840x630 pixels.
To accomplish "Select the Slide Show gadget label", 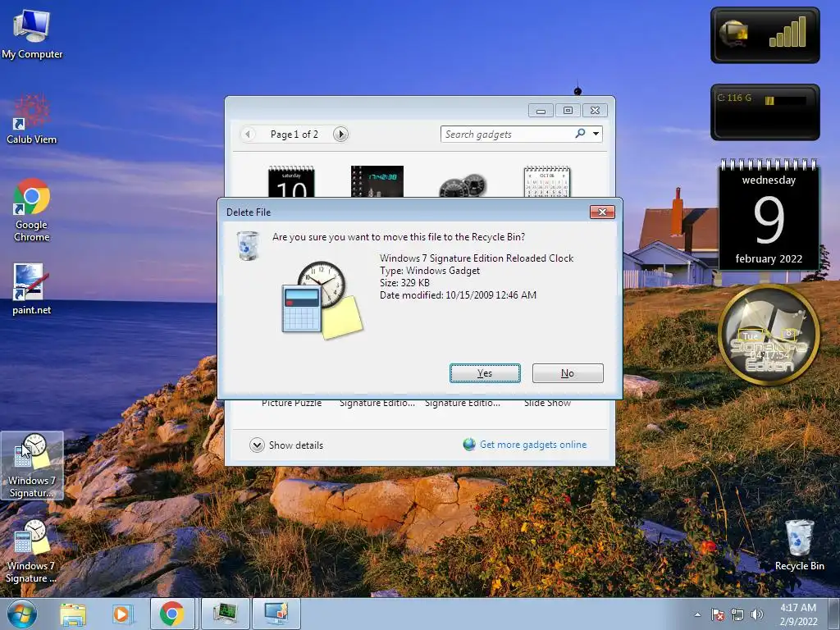I will [547, 404].
